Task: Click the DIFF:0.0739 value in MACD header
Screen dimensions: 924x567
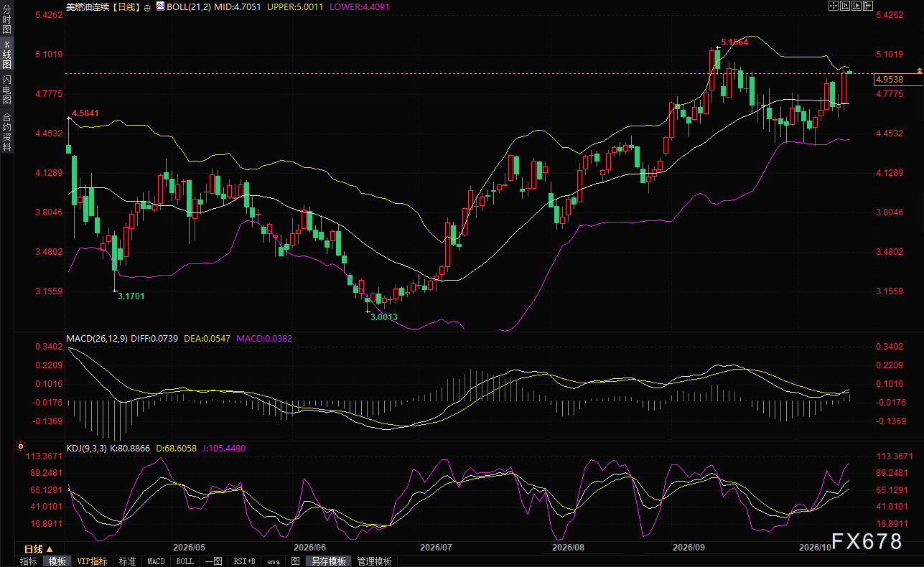Action: tap(154, 338)
